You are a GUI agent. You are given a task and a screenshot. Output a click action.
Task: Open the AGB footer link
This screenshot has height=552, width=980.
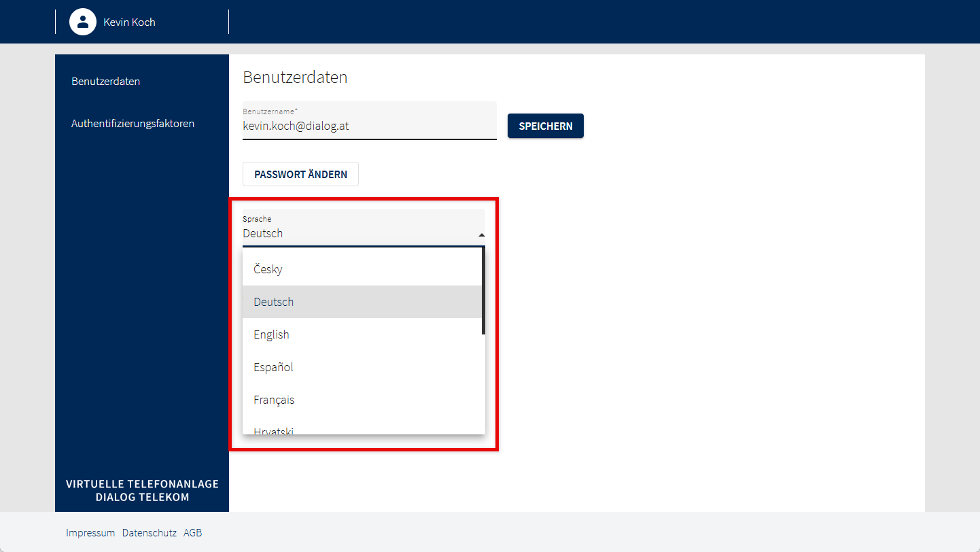(192, 533)
